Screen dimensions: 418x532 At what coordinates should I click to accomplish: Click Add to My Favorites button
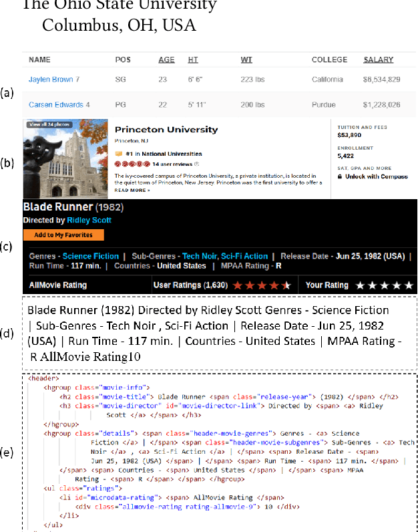(63, 235)
